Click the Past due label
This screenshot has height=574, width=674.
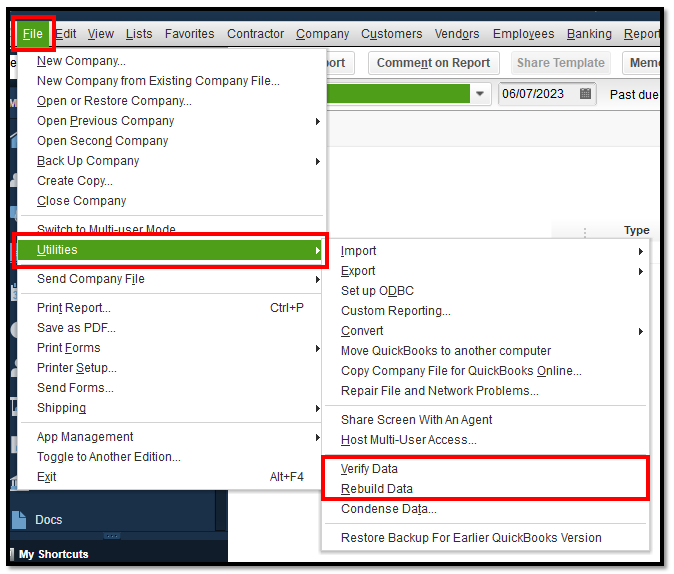click(634, 95)
